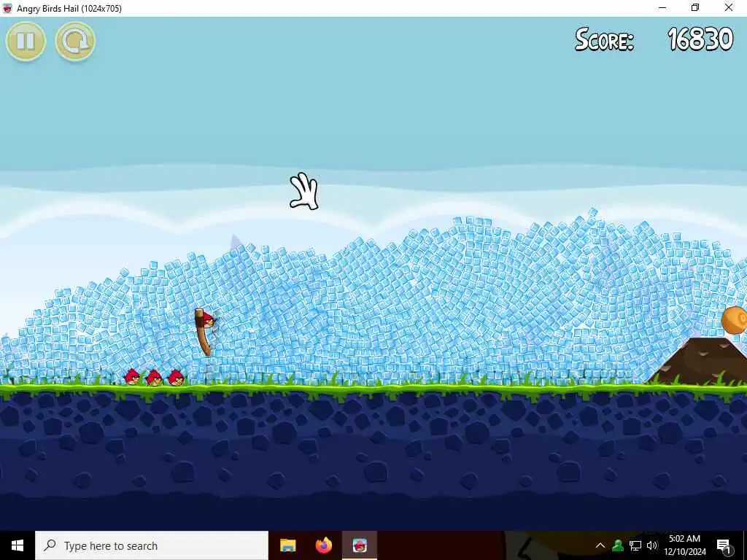
Task: Open the volume tray icon
Action: (x=651, y=545)
